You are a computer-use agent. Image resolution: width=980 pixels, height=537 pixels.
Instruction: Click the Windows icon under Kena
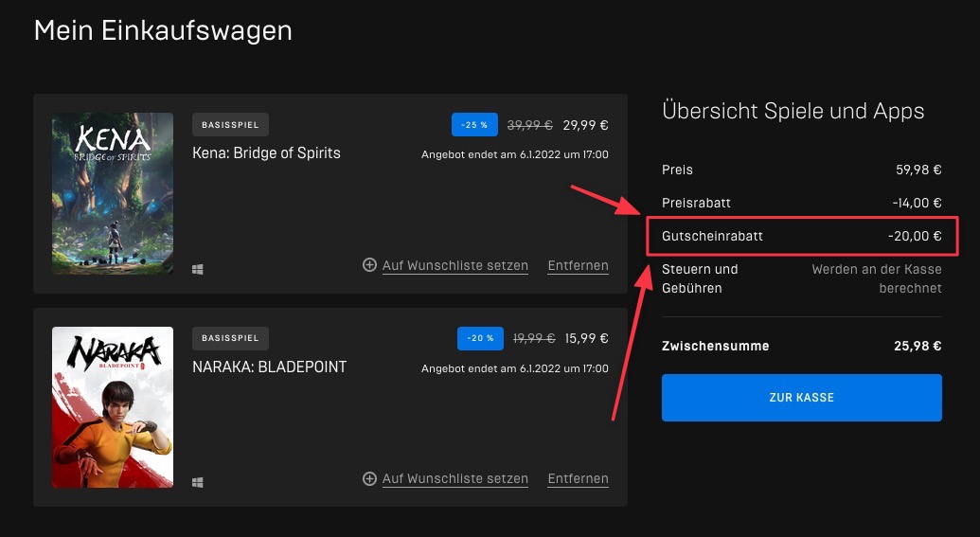pos(198,269)
